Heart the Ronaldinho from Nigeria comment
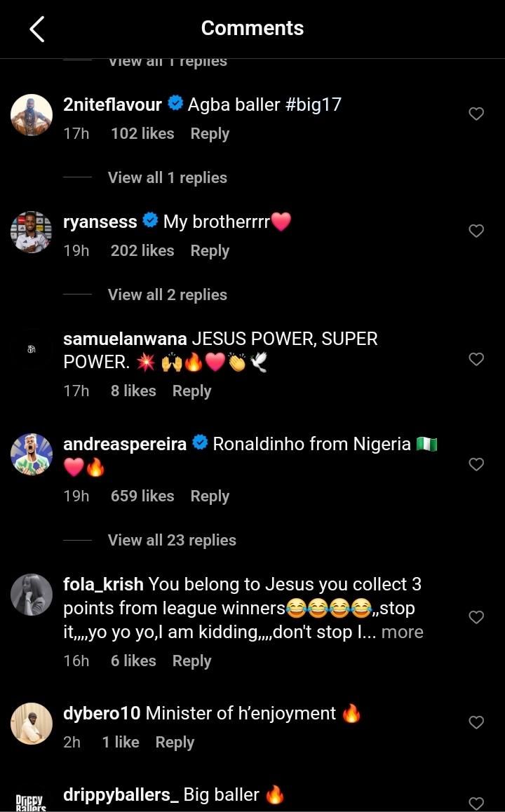The height and width of the screenshot is (812, 505). click(476, 464)
